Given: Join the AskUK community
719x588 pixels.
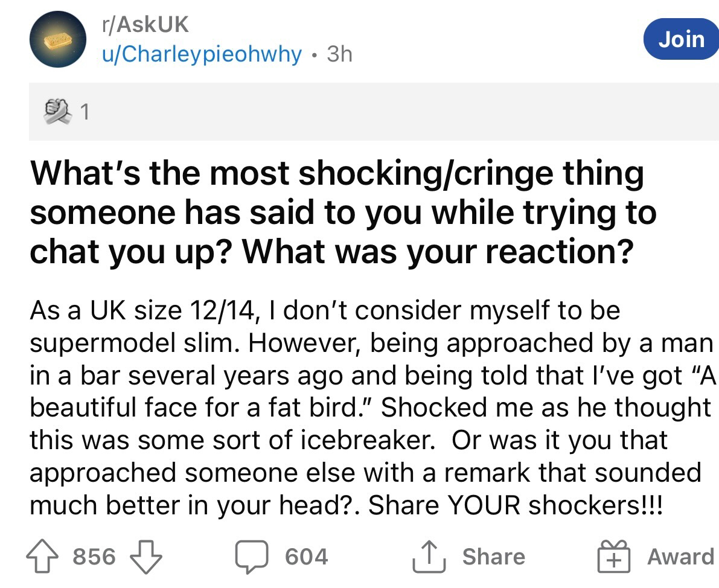Looking at the screenshot, I should click(682, 39).
